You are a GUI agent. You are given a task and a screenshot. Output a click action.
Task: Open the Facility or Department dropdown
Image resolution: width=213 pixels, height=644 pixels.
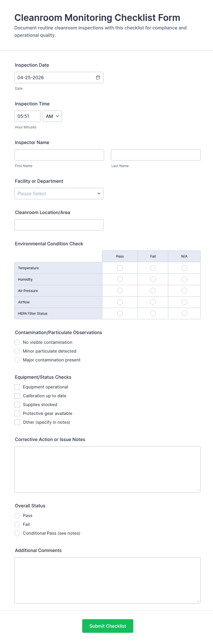coord(59,193)
